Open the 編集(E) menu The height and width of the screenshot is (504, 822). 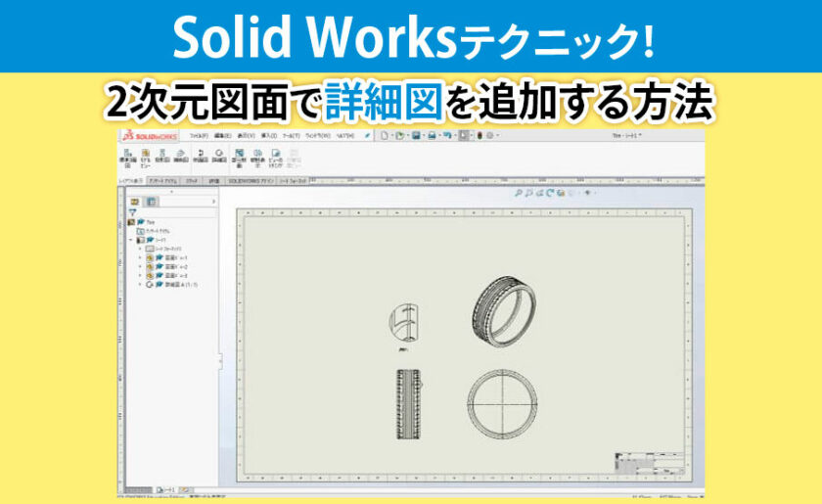(223, 136)
